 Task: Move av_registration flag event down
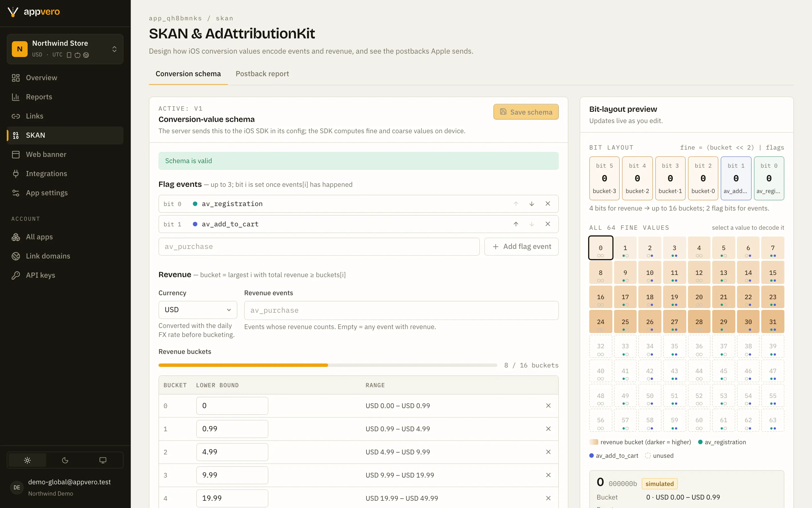[532, 204]
